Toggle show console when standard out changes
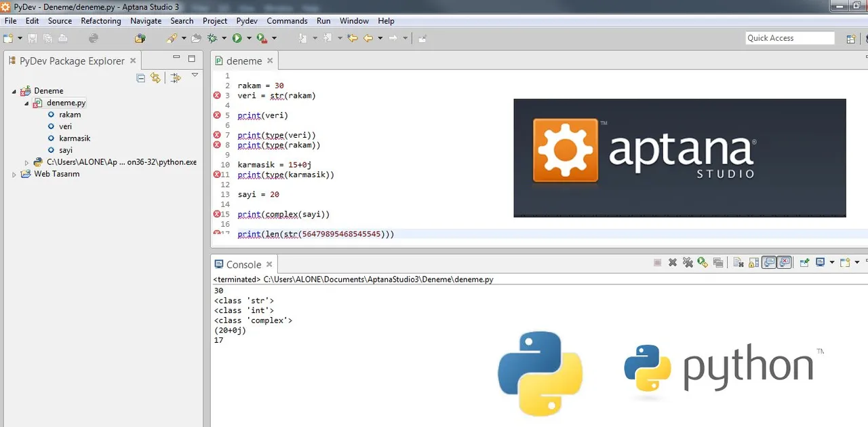Image resolution: width=868 pixels, height=427 pixels. pyautogui.click(x=769, y=262)
